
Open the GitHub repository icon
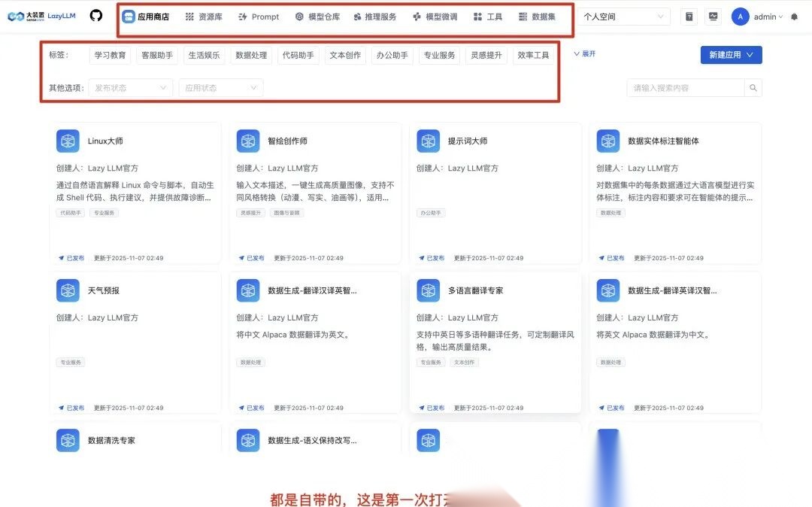95,16
